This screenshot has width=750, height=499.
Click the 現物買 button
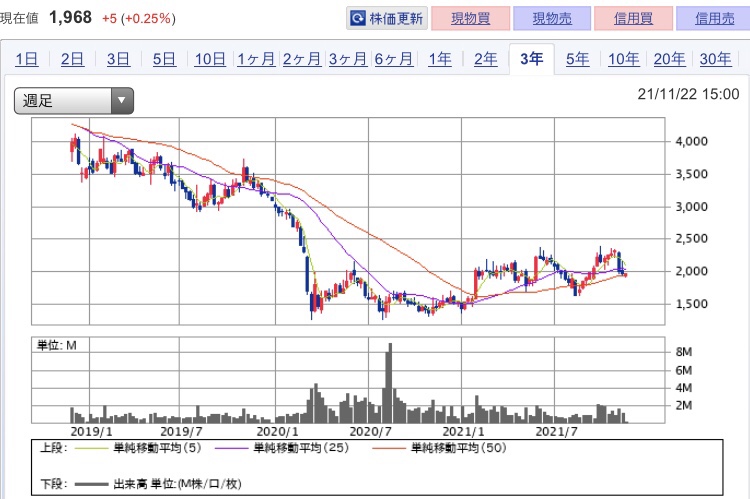click(471, 19)
